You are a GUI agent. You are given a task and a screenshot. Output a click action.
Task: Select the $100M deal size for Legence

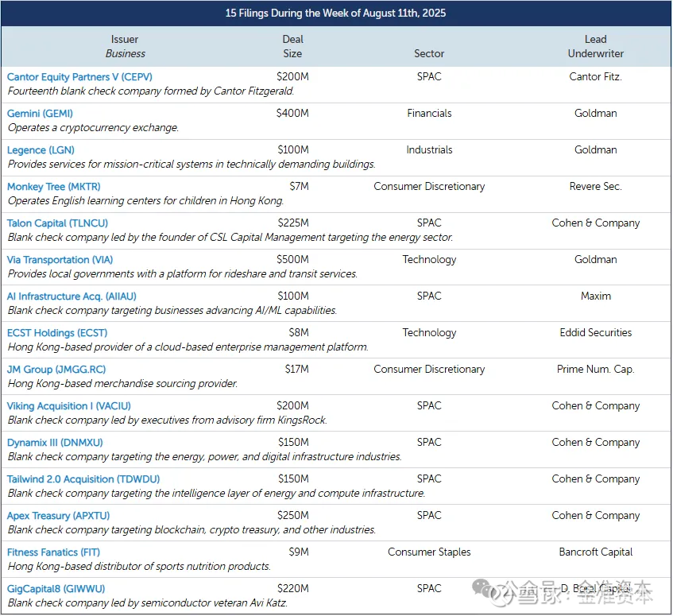click(x=293, y=149)
